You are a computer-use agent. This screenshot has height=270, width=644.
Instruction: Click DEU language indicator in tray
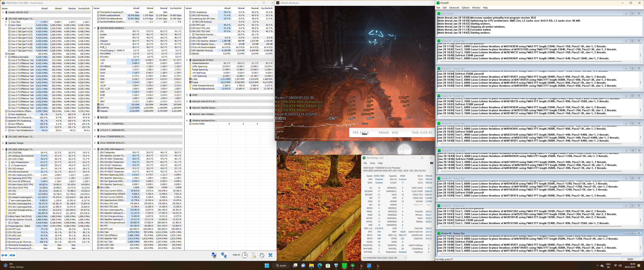(608, 265)
